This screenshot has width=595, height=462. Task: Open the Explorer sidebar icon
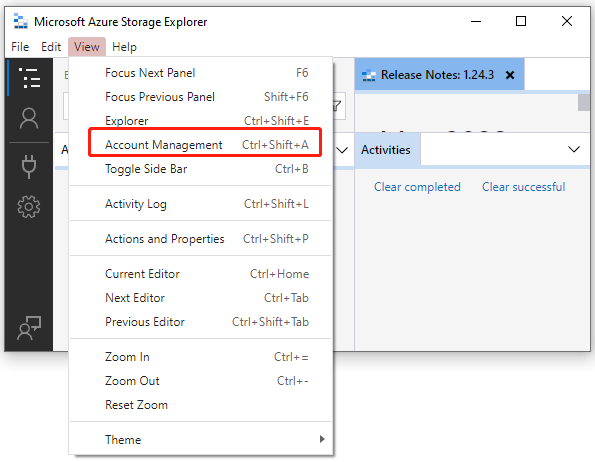[x=29, y=78]
